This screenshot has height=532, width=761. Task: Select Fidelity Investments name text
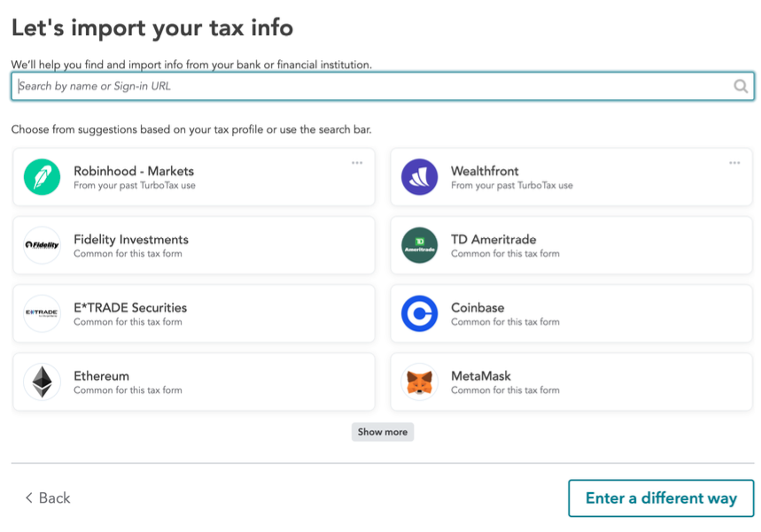(131, 240)
